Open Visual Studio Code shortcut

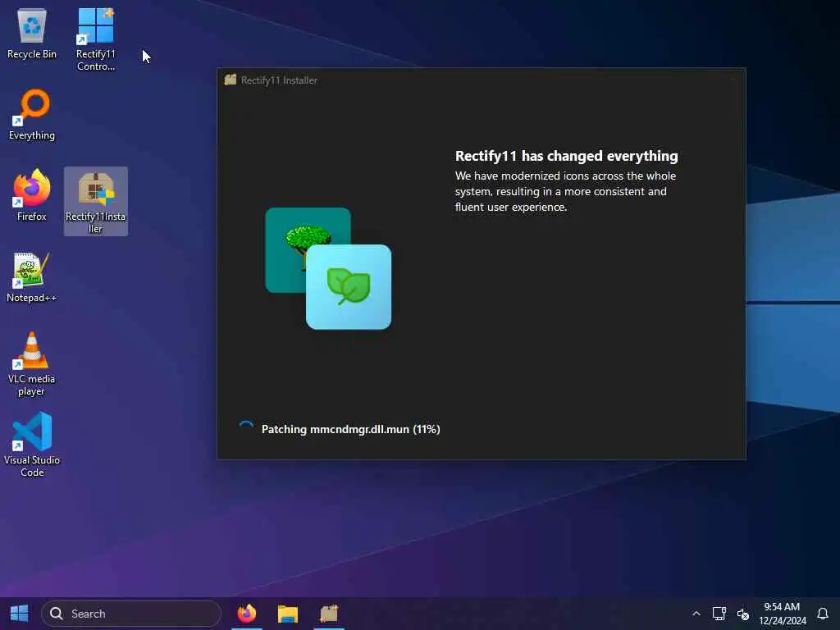(32, 445)
